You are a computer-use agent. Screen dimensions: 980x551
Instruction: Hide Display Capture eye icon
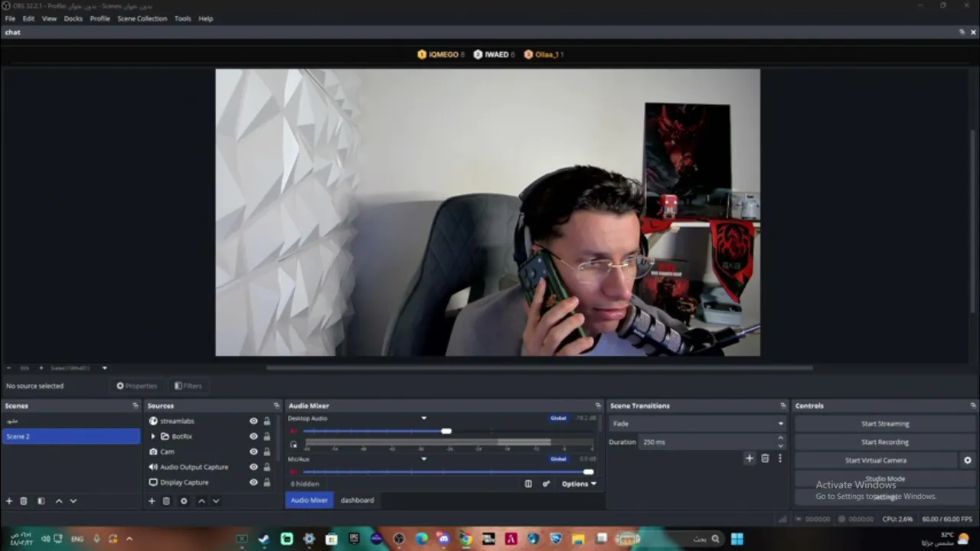tap(253, 482)
